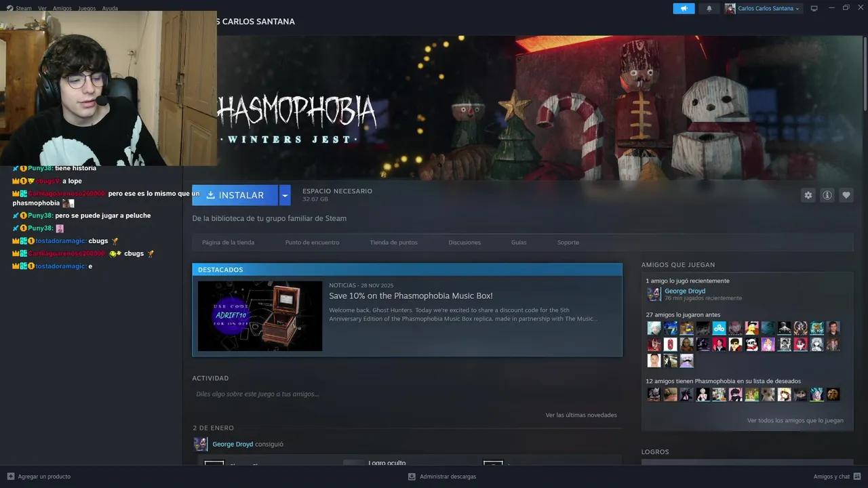Viewport: 868px width, 488px height.
Task: Open the Amigos menu
Action: [62, 8]
